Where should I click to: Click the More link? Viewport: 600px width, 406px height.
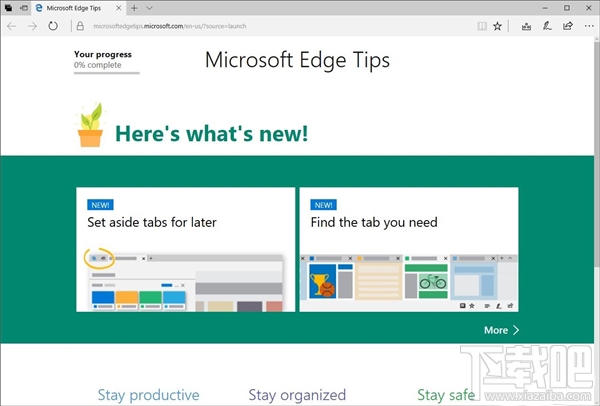coord(501,330)
